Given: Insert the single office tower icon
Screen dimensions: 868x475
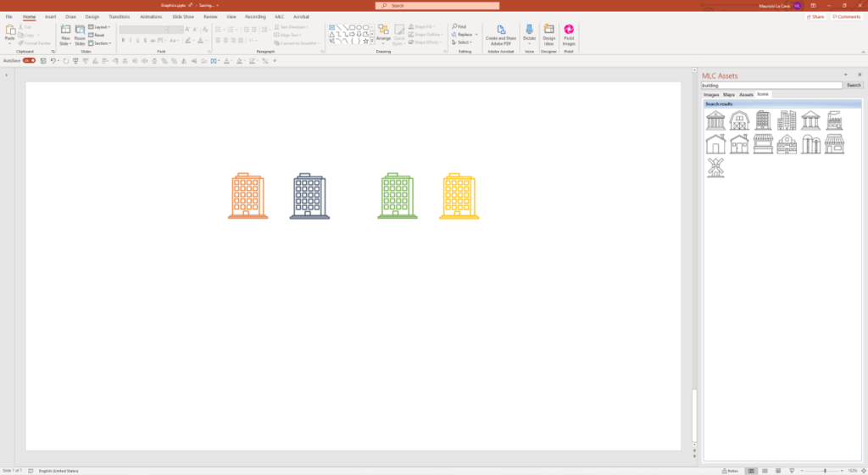Looking at the screenshot, I should click(763, 120).
